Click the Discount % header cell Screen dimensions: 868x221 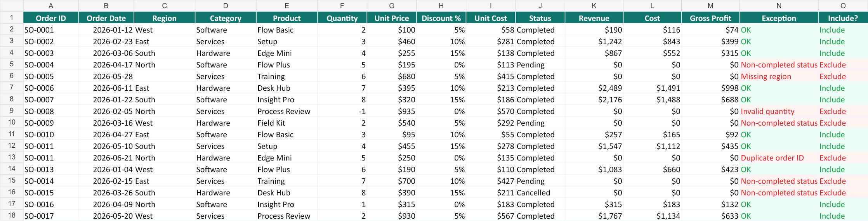[x=441, y=18]
